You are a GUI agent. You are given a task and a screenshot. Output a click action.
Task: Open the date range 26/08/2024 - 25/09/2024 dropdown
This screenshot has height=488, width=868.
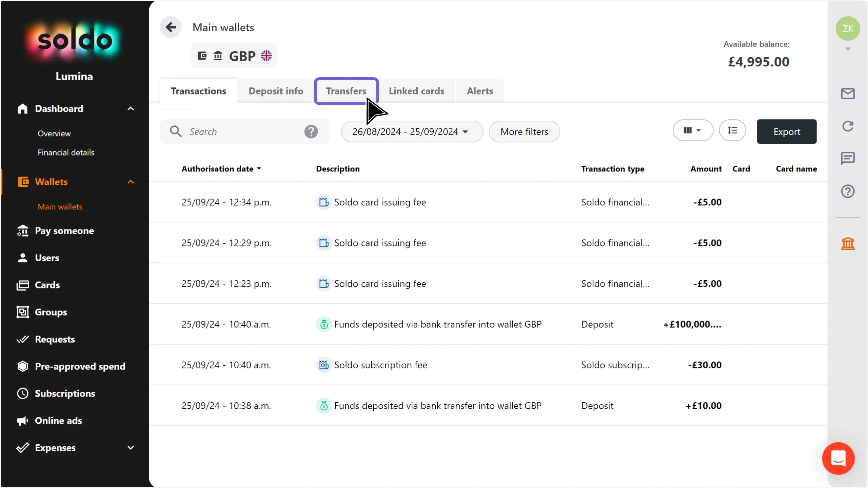pyautogui.click(x=412, y=131)
